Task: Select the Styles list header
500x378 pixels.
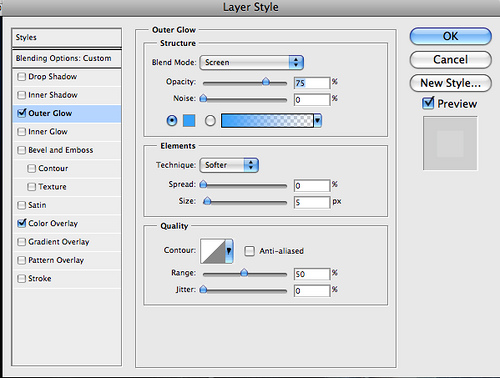Action: (67, 37)
